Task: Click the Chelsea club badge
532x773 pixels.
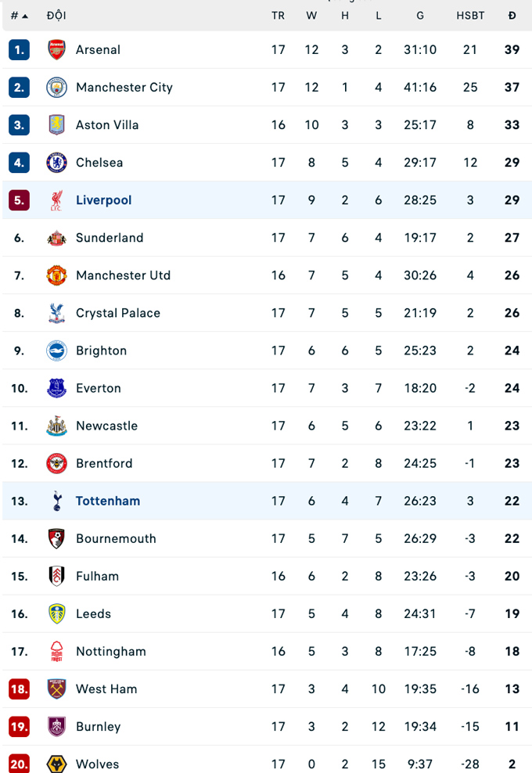Action: 56,163
